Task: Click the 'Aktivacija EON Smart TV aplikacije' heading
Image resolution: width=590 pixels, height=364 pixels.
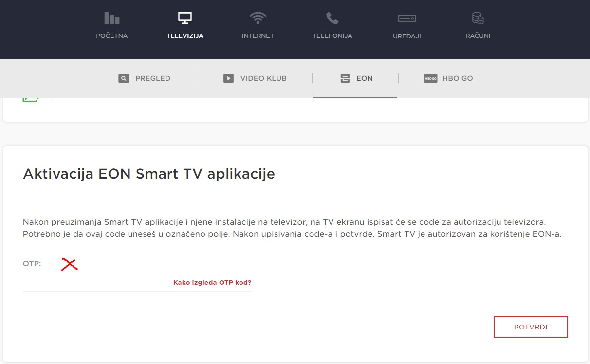Action: pyautogui.click(x=149, y=174)
